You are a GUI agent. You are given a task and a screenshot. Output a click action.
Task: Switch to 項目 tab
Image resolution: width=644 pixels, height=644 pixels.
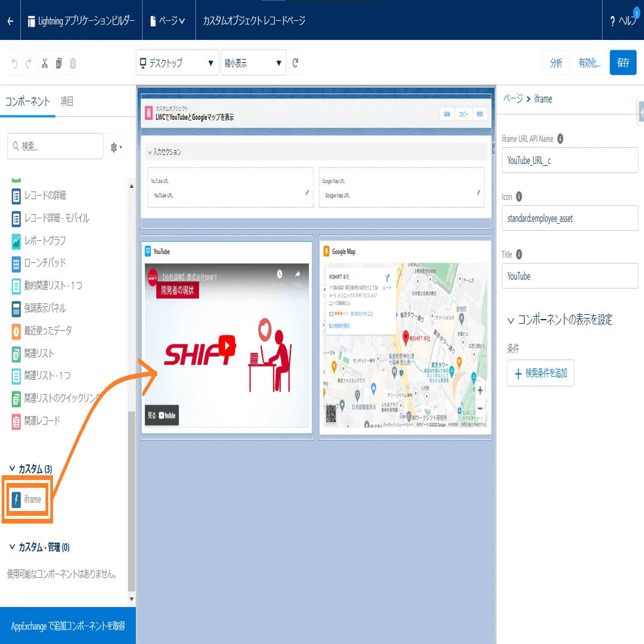67,101
